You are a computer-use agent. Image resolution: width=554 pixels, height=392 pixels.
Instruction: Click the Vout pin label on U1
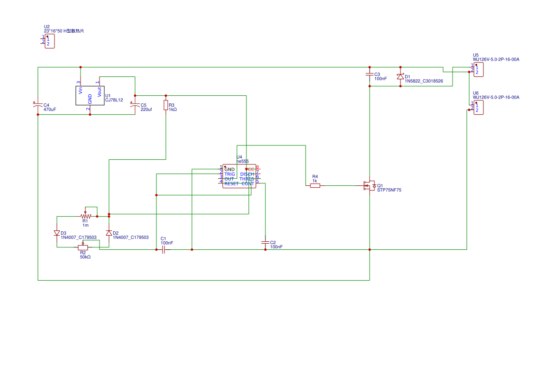[x=100, y=92]
